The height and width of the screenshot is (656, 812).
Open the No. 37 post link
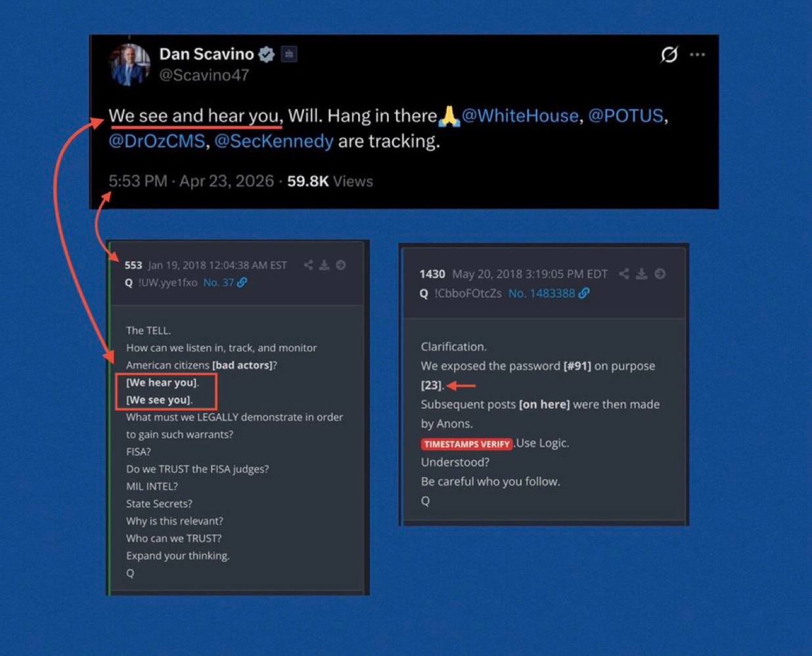pos(225,283)
